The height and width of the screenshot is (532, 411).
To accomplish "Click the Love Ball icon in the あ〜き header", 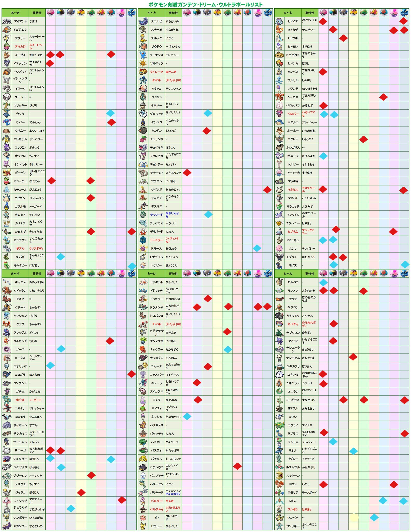I will (51, 12).
